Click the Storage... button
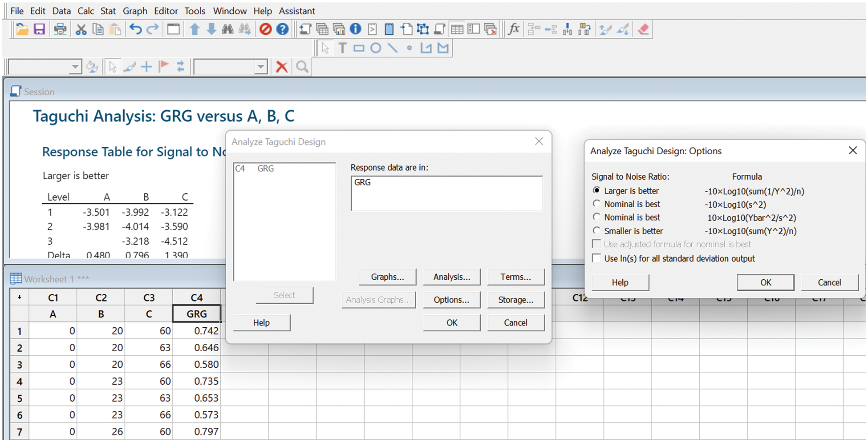This screenshot has width=868, height=442. click(x=515, y=300)
